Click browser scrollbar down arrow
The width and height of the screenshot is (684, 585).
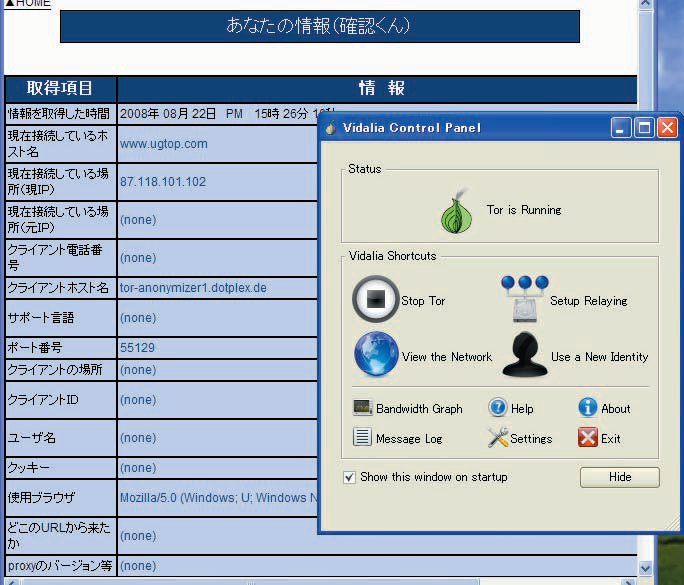pyautogui.click(x=645, y=568)
